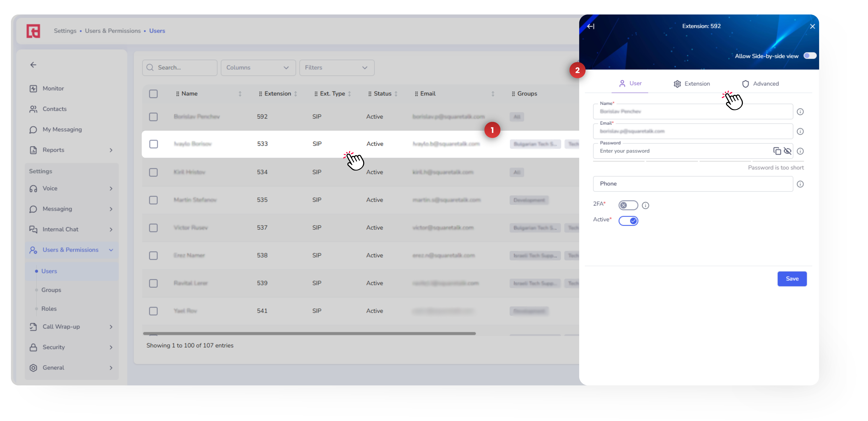868x421 pixels.
Task: Click the Squaretalk logo icon
Action: coord(33,31)
